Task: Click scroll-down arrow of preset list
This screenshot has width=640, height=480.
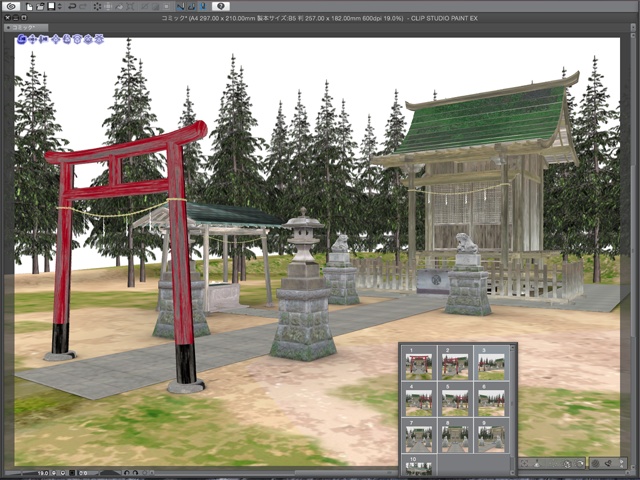Action: [x=512, y=472]
